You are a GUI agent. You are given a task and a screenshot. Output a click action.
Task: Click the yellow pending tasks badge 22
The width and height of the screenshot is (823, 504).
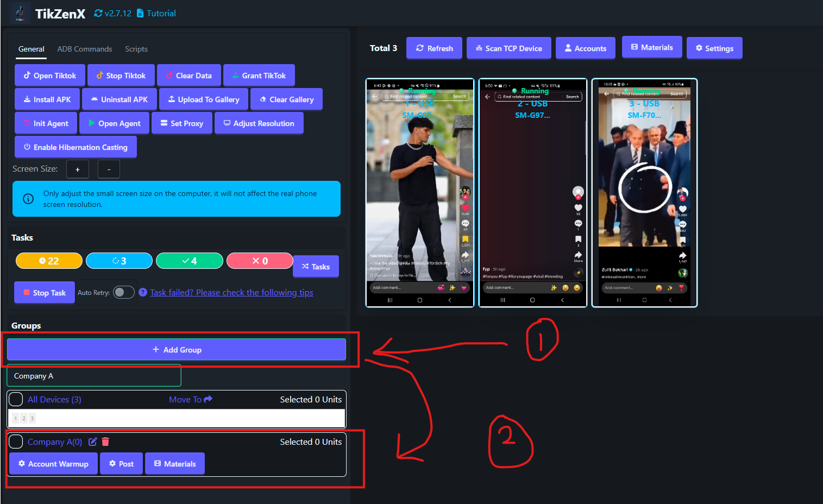click(49, 261)
